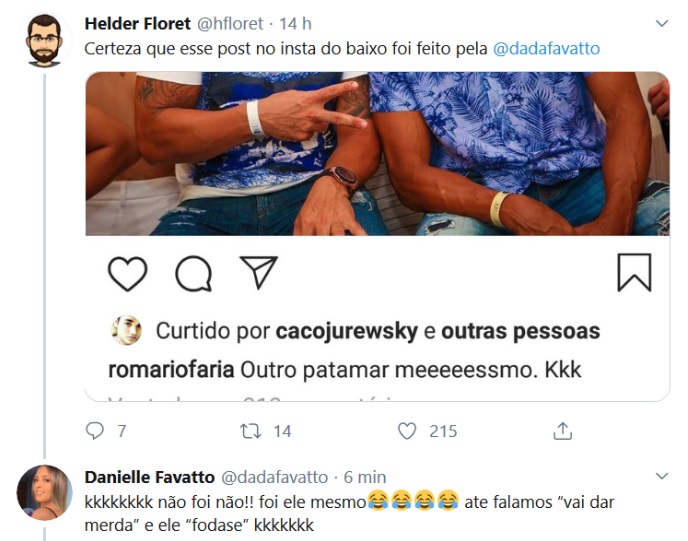The height and width of the screenshot is (541, 688).
Task: Like the tweet with 215 likes
Action: [x=407, y=431]
